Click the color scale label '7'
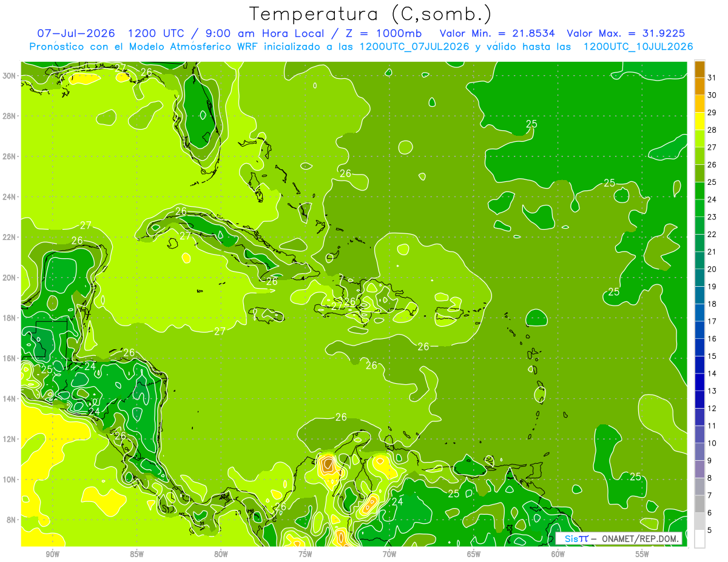 tap(710, 495)
